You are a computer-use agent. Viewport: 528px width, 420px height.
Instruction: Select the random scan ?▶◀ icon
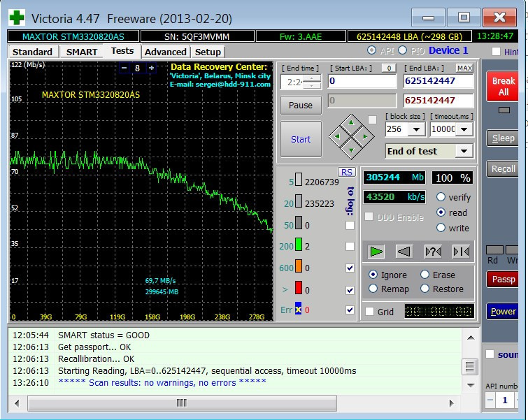tap(432, 251)
